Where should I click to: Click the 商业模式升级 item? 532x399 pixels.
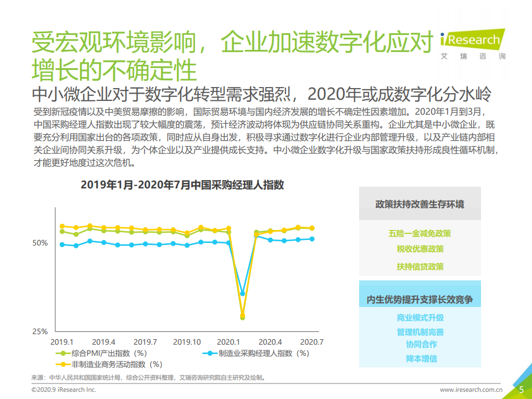point(420,318)
